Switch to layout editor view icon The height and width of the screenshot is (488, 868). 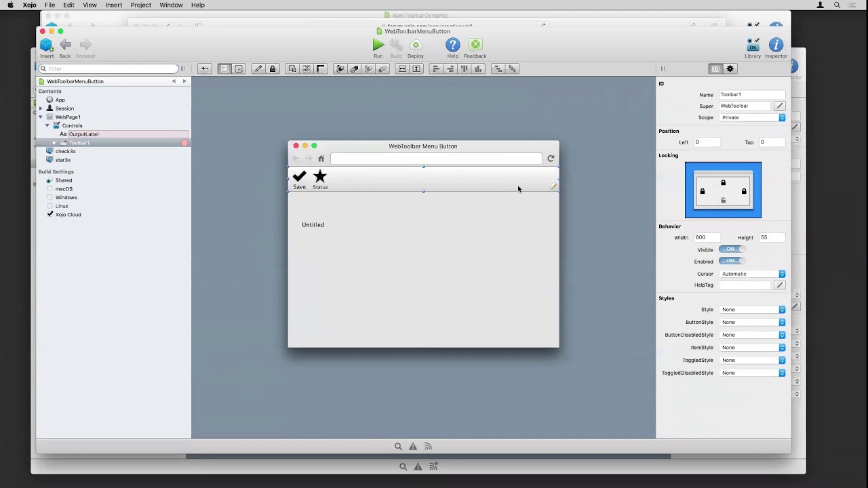point(224,68)
